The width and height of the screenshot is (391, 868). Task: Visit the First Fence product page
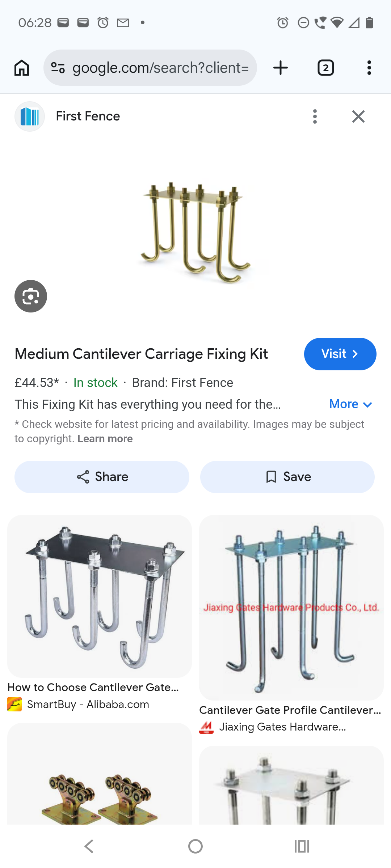[340, 354]
